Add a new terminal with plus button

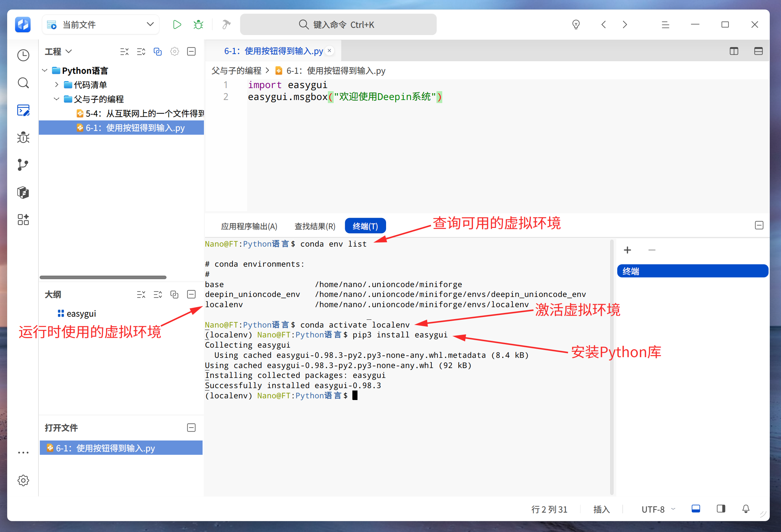(627, 250)
